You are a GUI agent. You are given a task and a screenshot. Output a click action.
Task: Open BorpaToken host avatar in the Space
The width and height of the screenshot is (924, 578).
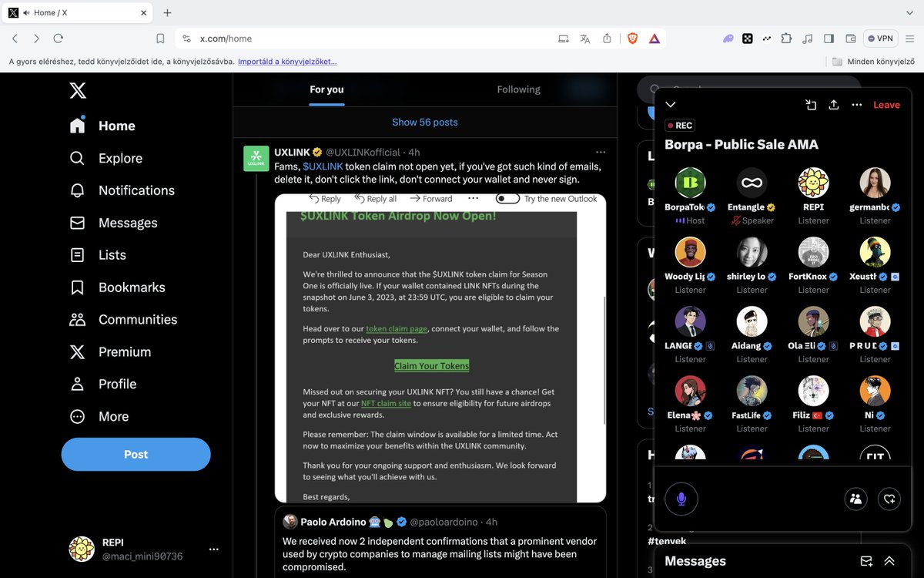[690, 183]
